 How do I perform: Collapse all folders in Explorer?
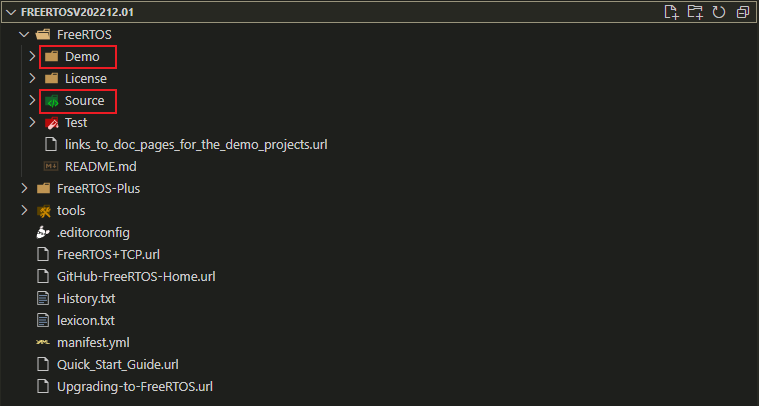click(x=742, y=13)
